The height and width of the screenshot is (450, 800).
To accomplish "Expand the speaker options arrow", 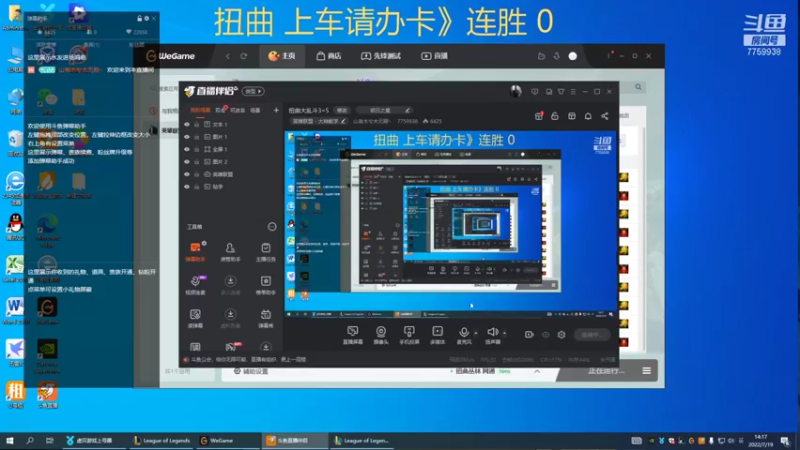I will tap(505, 334).
